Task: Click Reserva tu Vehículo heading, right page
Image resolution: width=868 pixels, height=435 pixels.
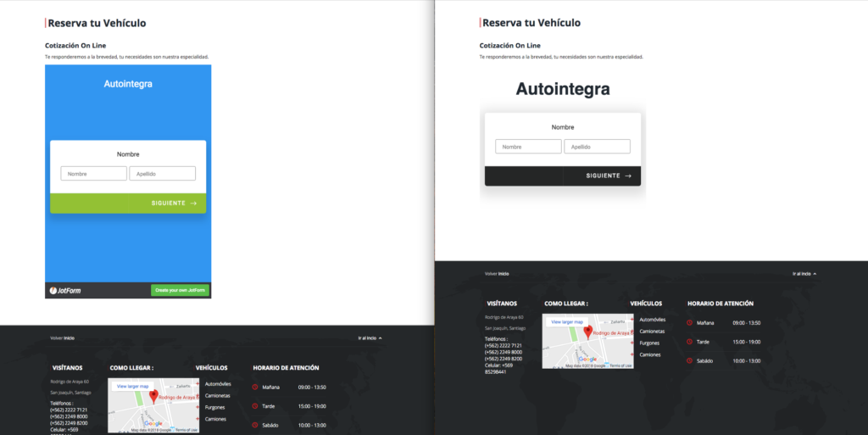Action: click(531, 23)
